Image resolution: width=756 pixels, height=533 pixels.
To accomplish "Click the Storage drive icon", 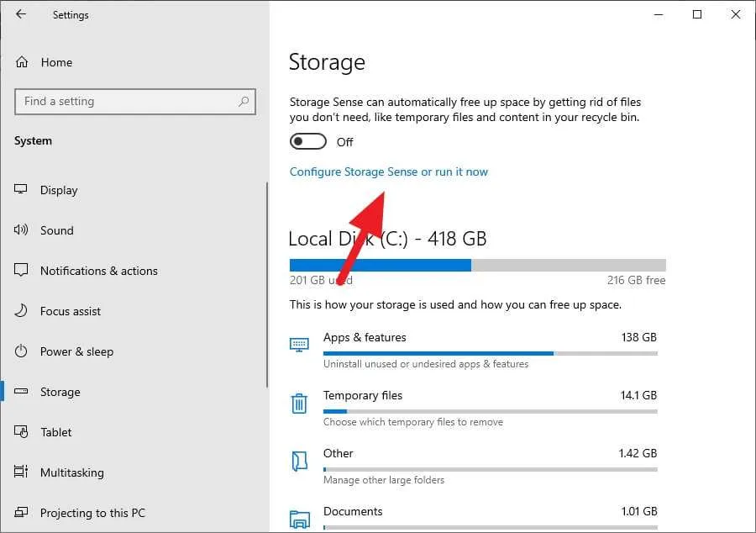I will point(21,391).
